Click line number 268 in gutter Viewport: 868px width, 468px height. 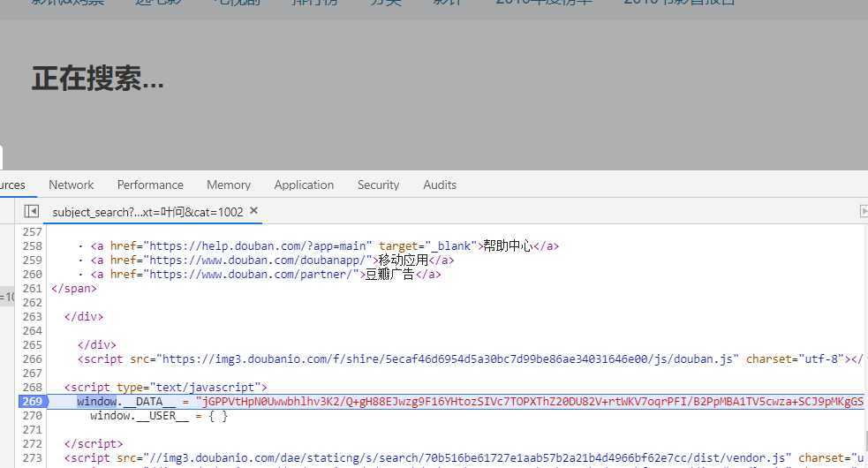(32, 387)
